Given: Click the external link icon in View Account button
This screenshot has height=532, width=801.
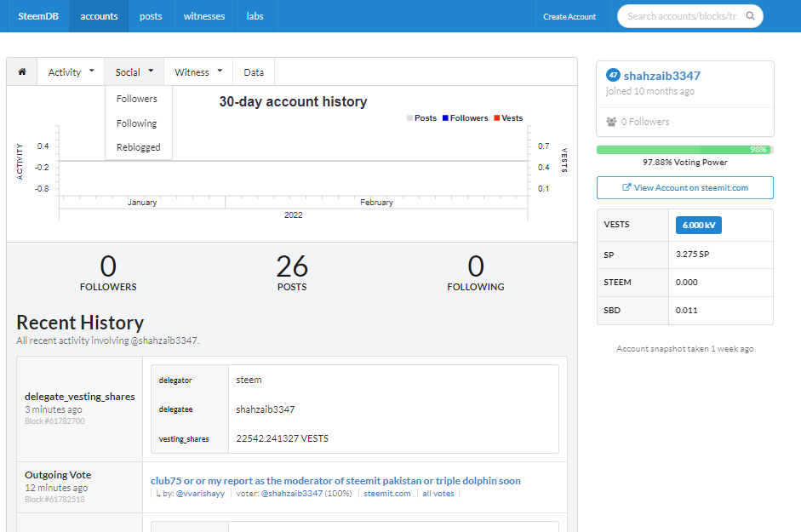Looking at the screenshot, I should tap(626, 187).
